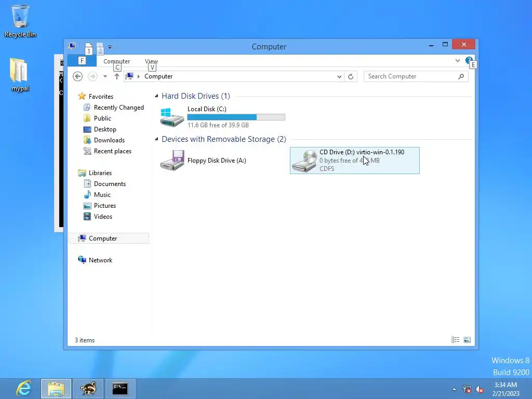Click the network tray icon
532x399 pixels.
pos(467,389)
